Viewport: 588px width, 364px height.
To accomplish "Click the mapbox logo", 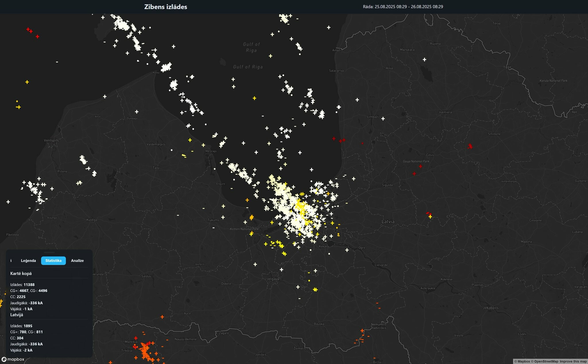I will coord(13,359).
